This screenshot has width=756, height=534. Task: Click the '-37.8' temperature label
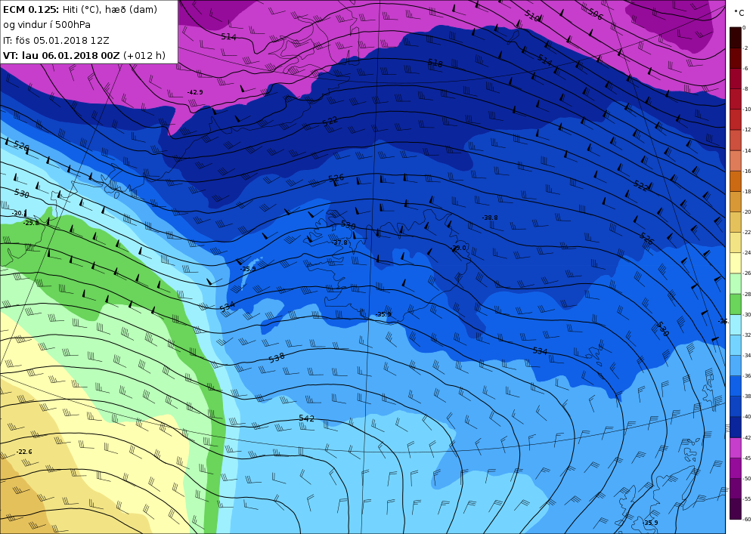[339, 242]
